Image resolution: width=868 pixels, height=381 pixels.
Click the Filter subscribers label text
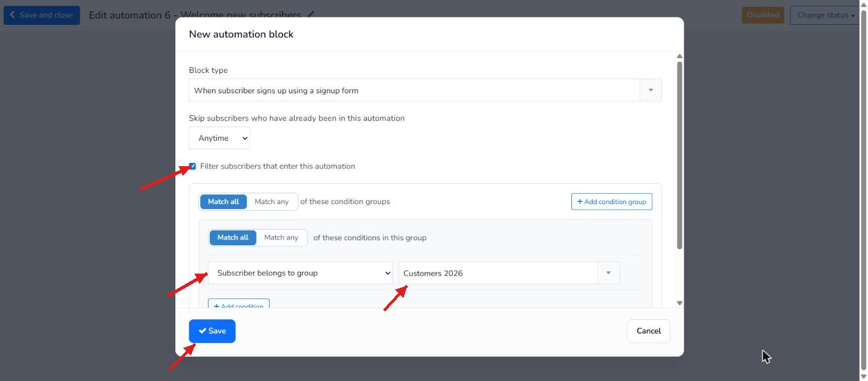coord(277,166)
